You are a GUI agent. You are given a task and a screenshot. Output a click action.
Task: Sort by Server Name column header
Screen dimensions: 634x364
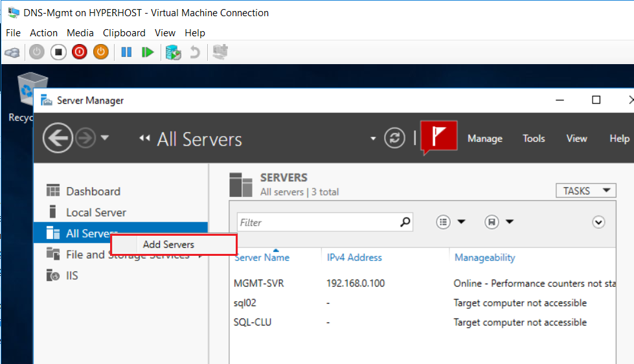coord(262,258)
